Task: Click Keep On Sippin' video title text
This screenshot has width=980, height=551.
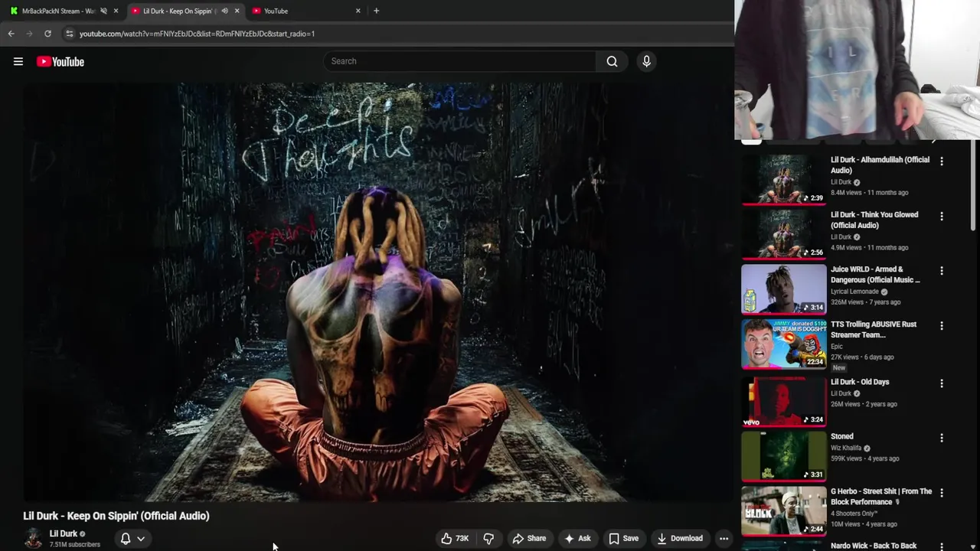Action: tap(116, 516)
